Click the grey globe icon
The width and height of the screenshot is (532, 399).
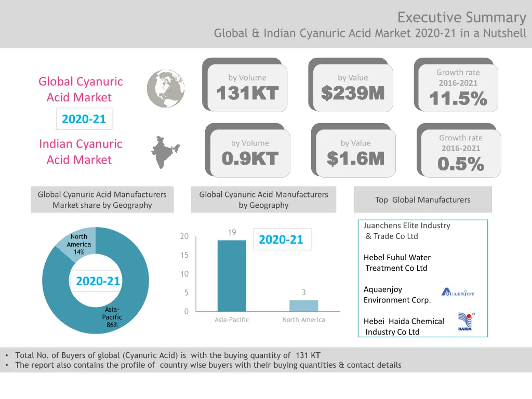(x=166, y=89)
